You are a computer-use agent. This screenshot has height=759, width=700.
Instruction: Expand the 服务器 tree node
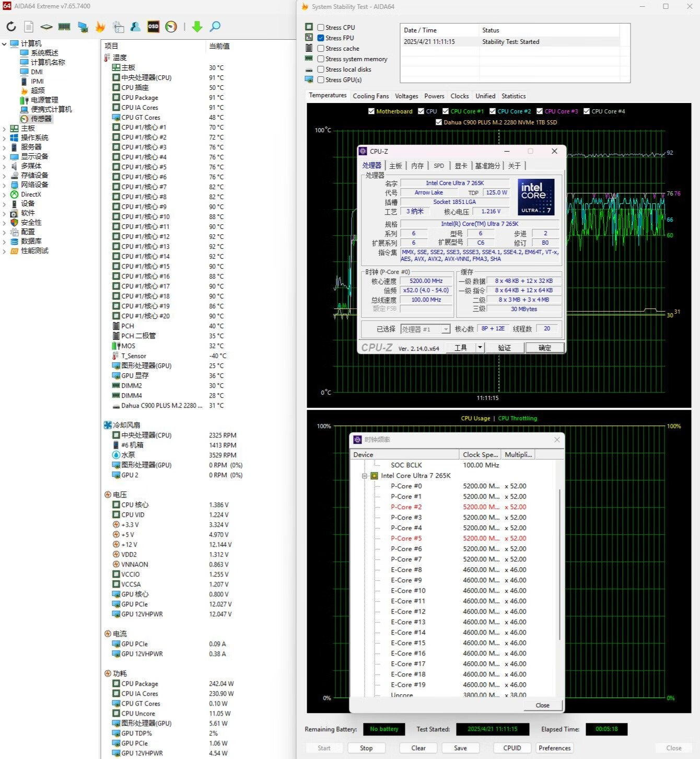point(4,147)
